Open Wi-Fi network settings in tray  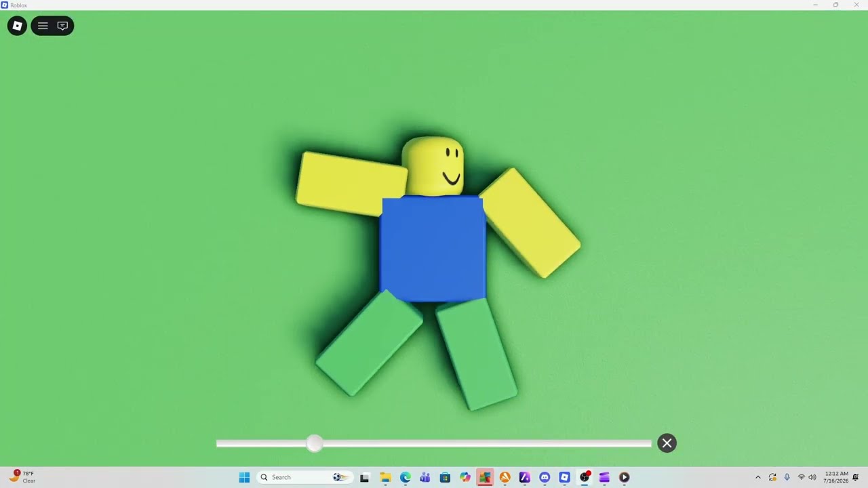click(801, 477)
